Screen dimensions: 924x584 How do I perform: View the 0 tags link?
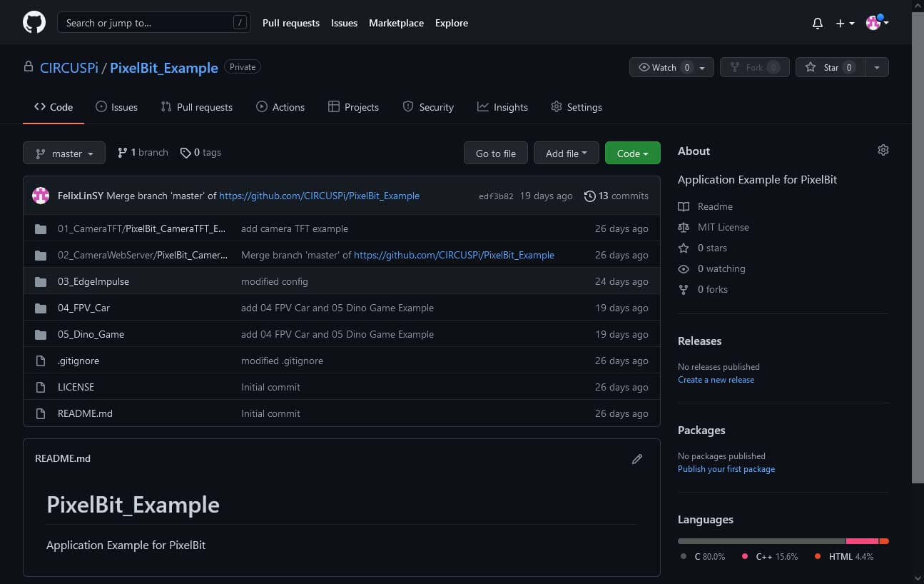[x=200, y=152]
